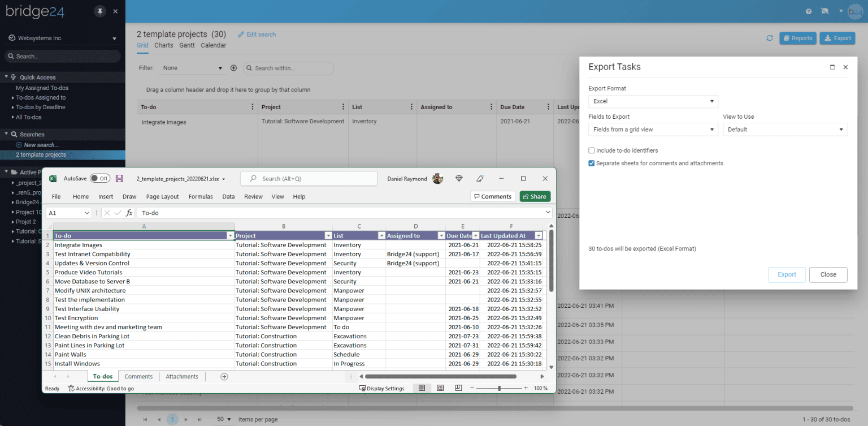Switch to the Comments sheet tab
The image size is (868, 426).
coord(138,376)
